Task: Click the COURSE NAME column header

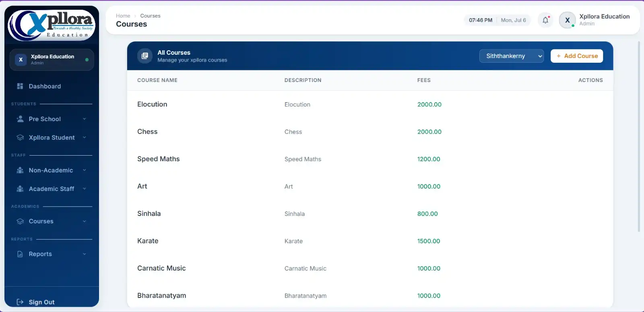Action: pos(157,80)
